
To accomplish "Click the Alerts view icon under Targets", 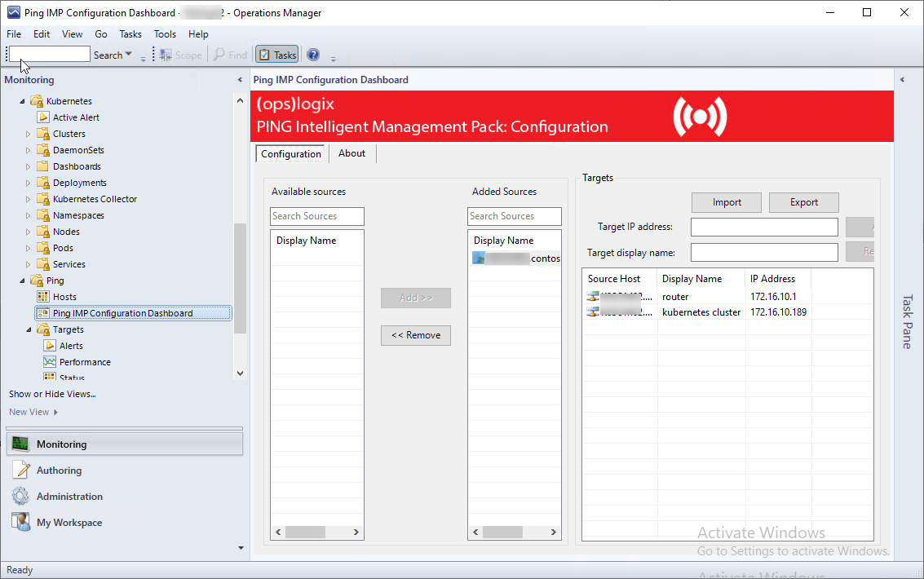I will [x=50, y=346].
